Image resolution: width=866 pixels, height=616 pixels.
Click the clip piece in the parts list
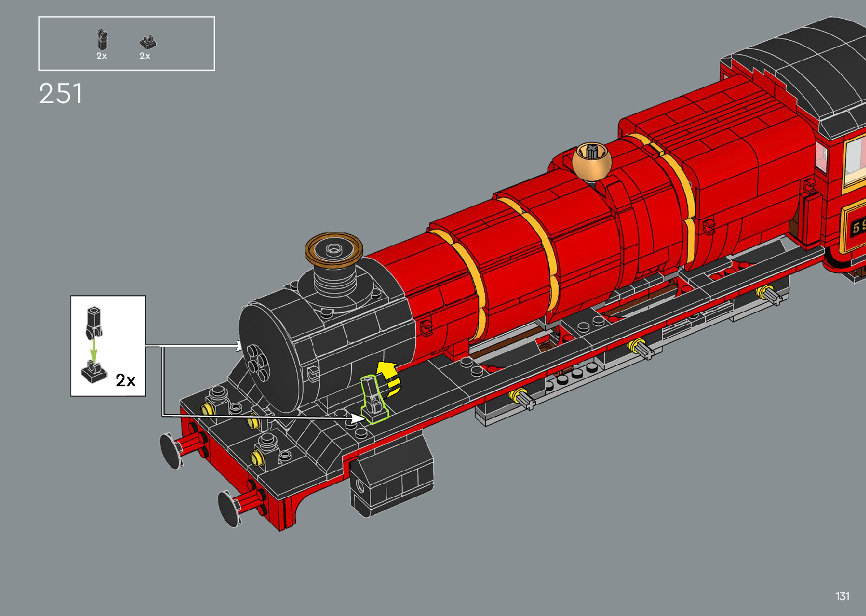pyautogui.click(x=102, y=40)
